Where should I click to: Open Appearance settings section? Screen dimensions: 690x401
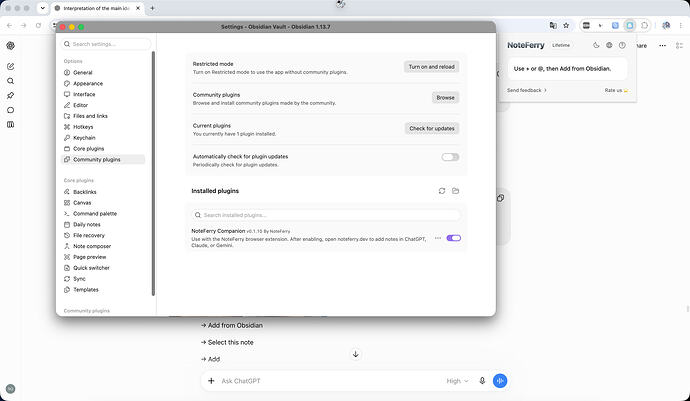[x=88, y=84]
